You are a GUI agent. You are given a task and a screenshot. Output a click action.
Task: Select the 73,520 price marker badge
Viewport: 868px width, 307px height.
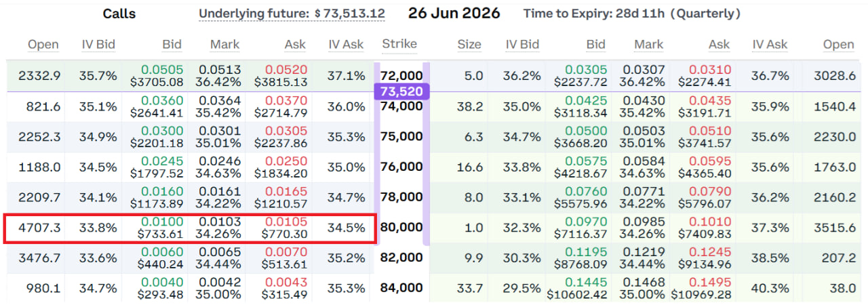coord(402,90)
